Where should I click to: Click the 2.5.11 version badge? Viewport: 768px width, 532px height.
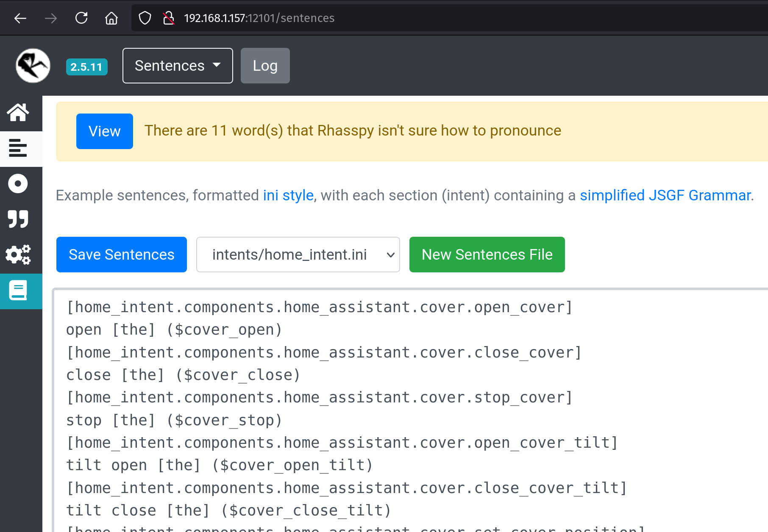point(86,66)
